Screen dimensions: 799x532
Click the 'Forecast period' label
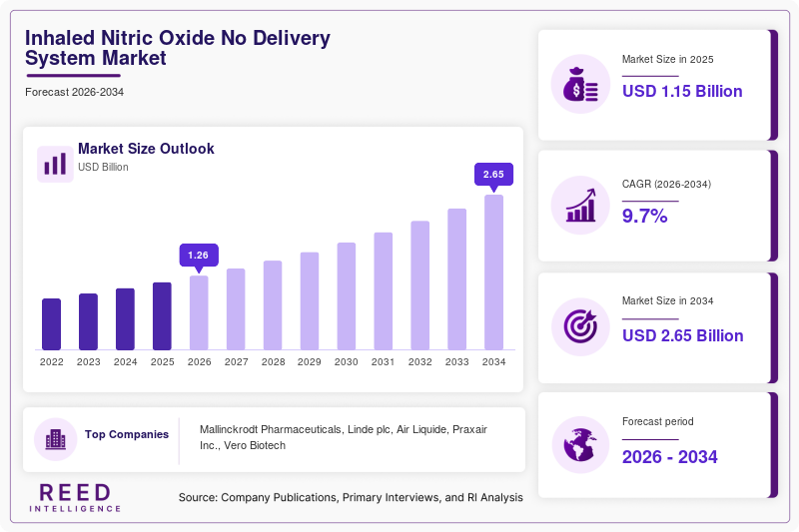click(658, 421)
